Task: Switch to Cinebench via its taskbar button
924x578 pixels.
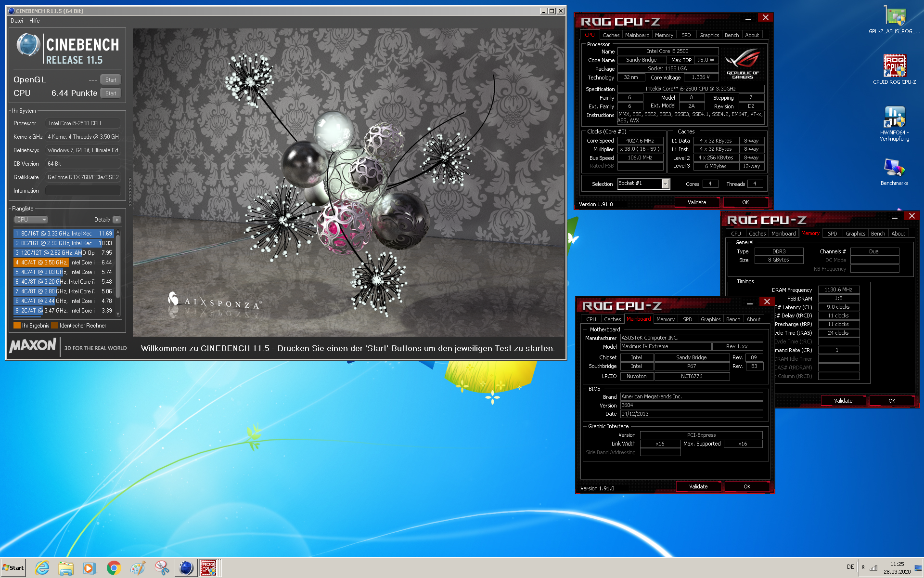Action: pyautogui.click(x=186, y=568)
